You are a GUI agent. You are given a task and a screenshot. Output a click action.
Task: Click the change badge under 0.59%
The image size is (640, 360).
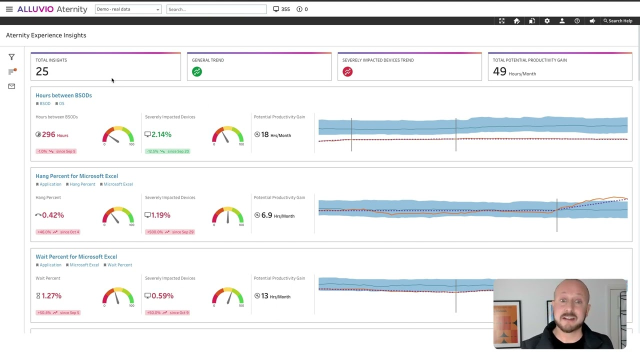(167, 313)
